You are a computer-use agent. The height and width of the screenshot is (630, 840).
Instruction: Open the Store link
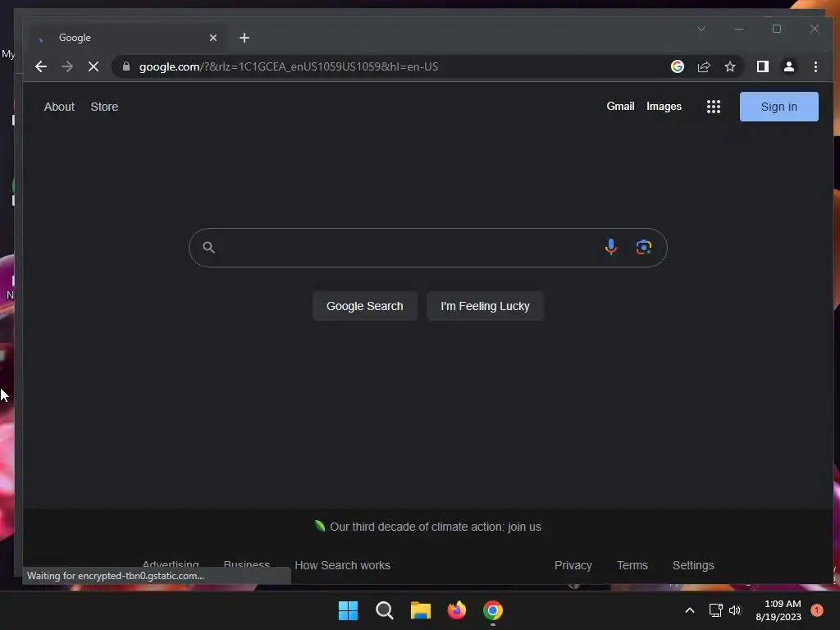pyautogui.click(x=104, y=107)
